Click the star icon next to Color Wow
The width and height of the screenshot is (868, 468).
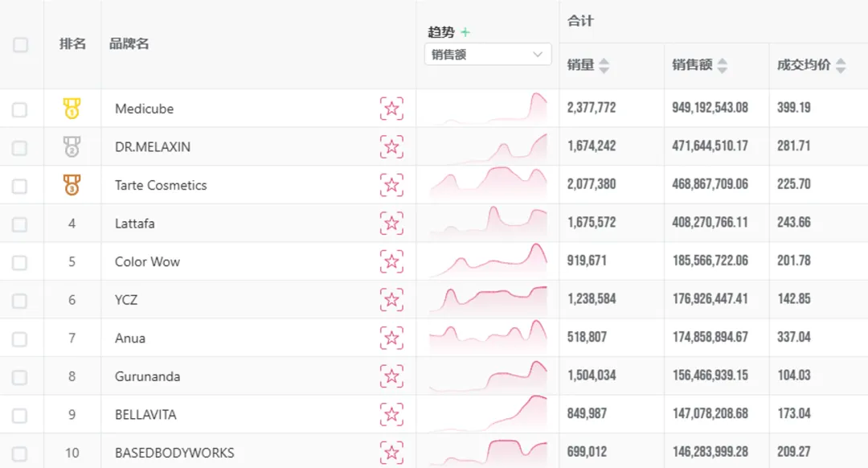tap(391, 261)
